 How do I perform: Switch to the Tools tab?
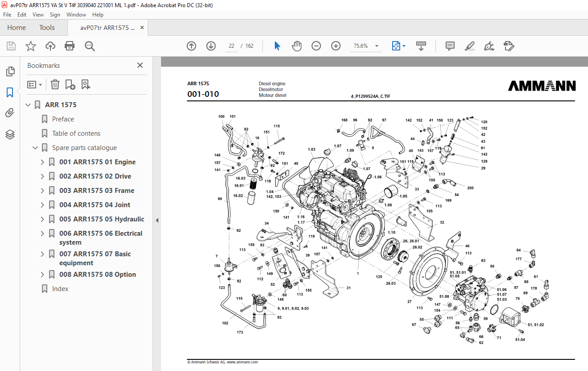click(47, 28)
